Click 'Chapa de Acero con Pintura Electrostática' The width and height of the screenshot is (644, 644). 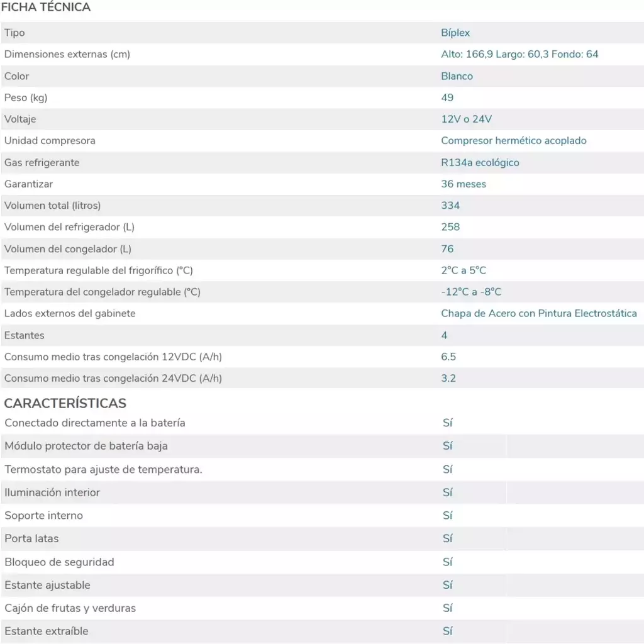click(539, 313)
